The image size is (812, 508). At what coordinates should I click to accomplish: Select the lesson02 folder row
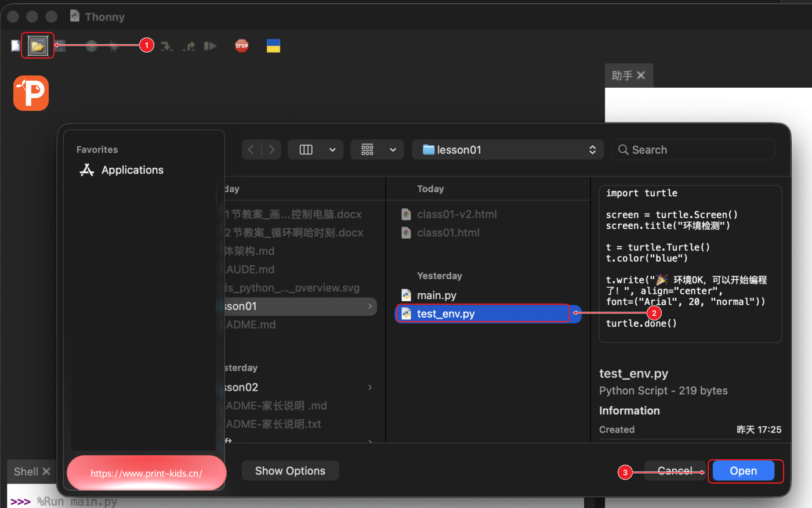300,387
